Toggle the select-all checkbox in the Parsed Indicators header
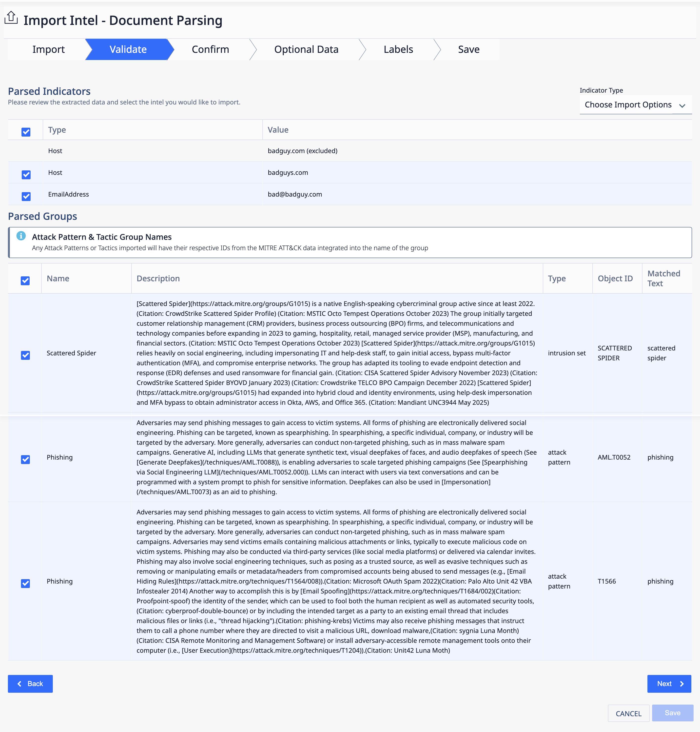This screenshot has width=700, height=732. click(26, 132)
